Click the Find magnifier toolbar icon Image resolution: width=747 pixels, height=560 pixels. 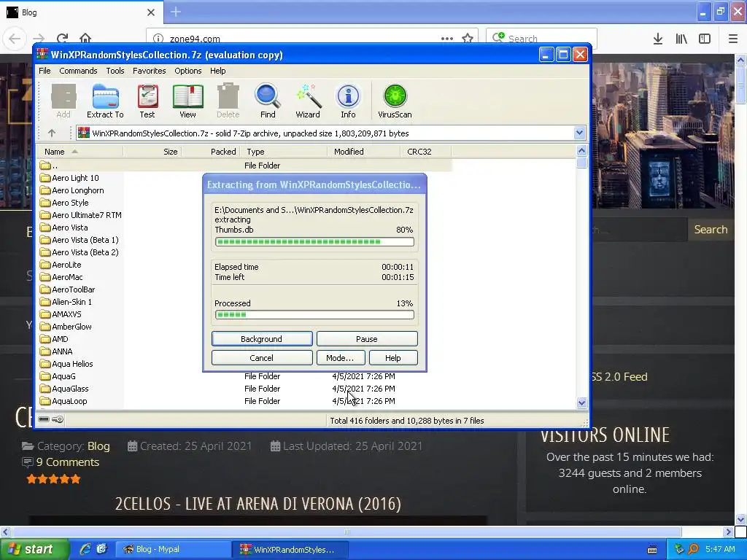pos(268,101)
